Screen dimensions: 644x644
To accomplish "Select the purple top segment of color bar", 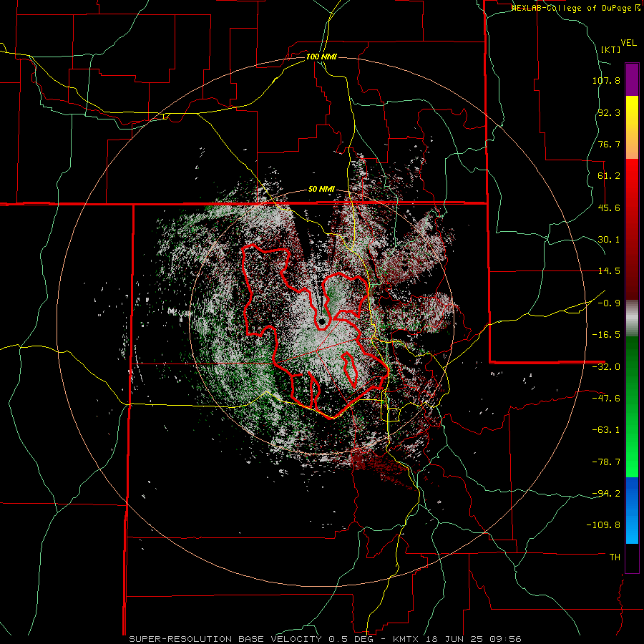I will (632, 80).
